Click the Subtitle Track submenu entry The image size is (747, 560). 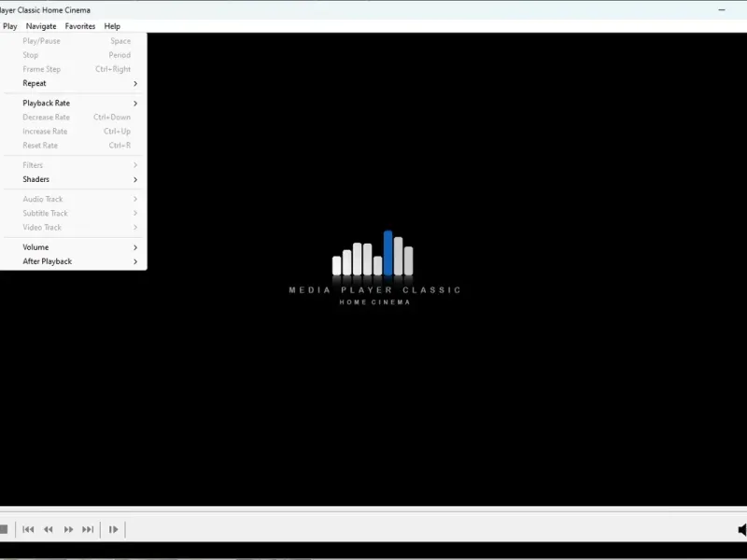pyautogui.click(x=74, y=214)
